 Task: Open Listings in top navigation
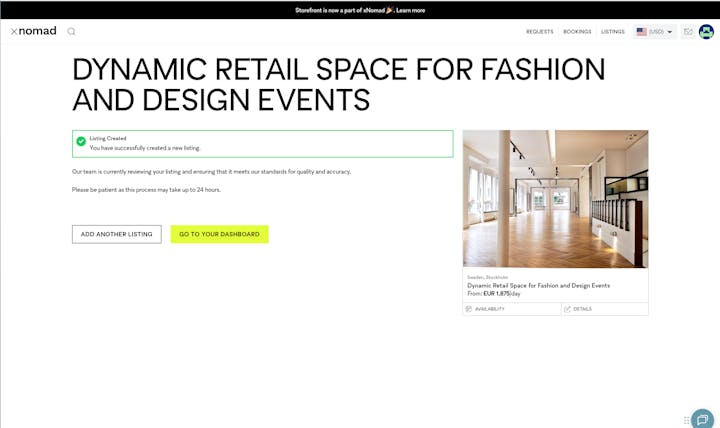(612, 32)
